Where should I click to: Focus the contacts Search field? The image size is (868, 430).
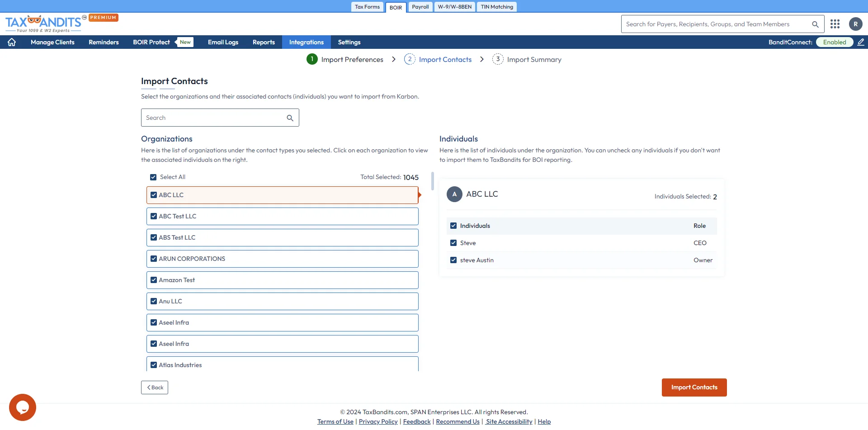[220, 118]
